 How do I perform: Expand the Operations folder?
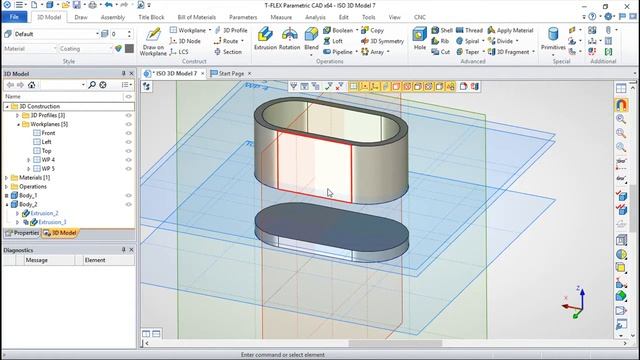7,187
